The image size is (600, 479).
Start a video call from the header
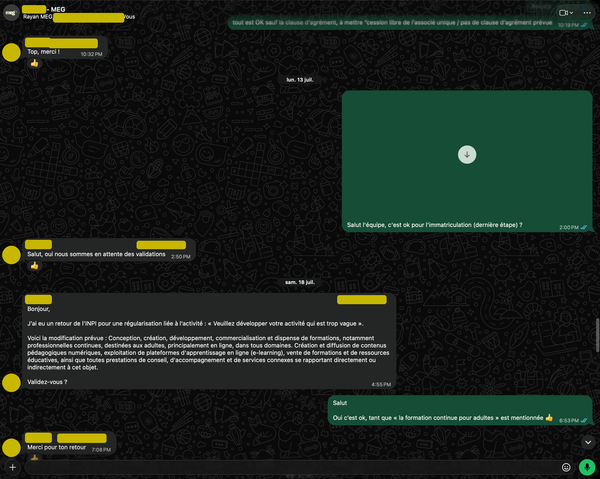[563, 13]
